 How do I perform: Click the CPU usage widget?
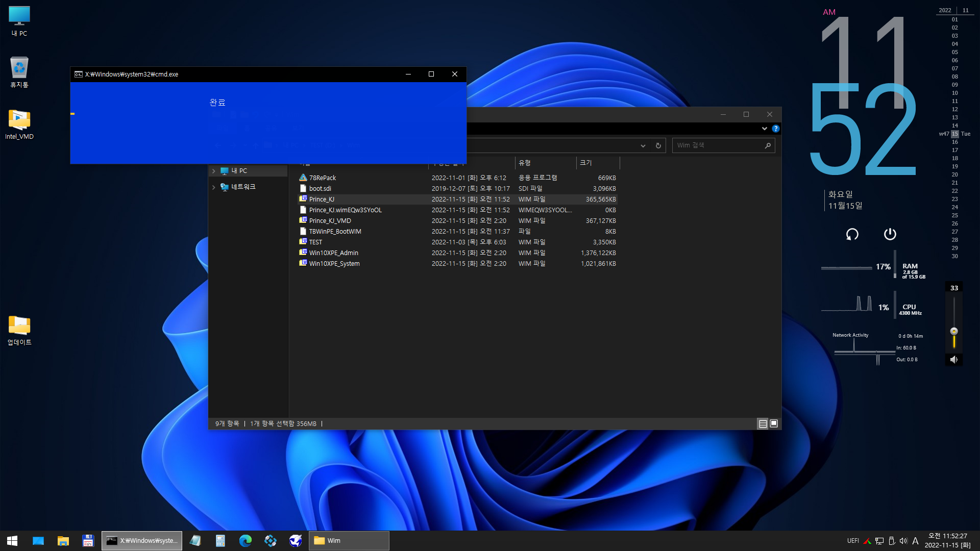872,306
